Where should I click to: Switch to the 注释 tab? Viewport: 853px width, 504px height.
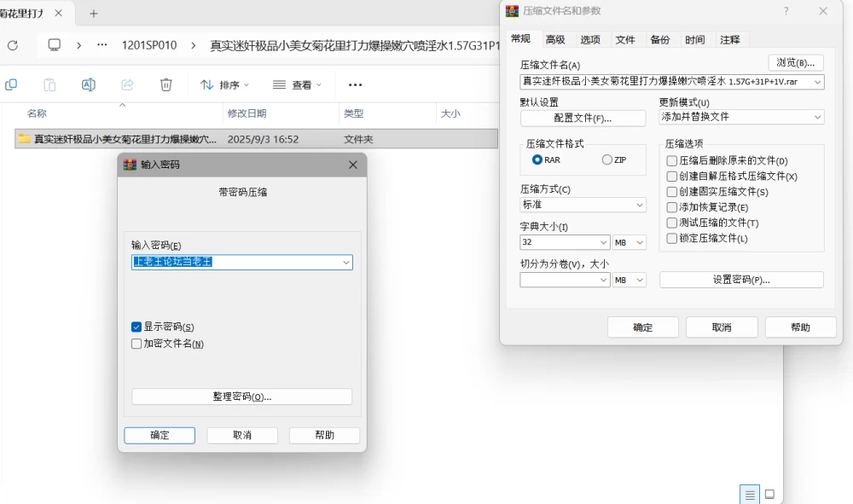coord(729,40)
